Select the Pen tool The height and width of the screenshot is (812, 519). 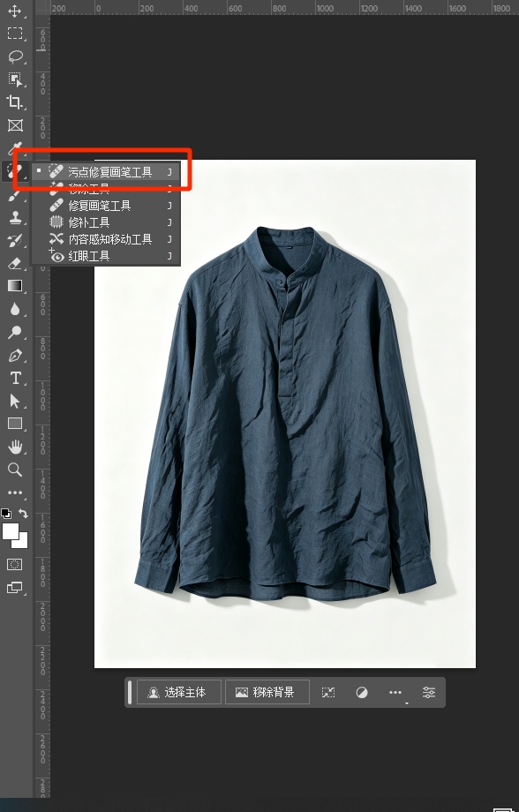[14, 355]
